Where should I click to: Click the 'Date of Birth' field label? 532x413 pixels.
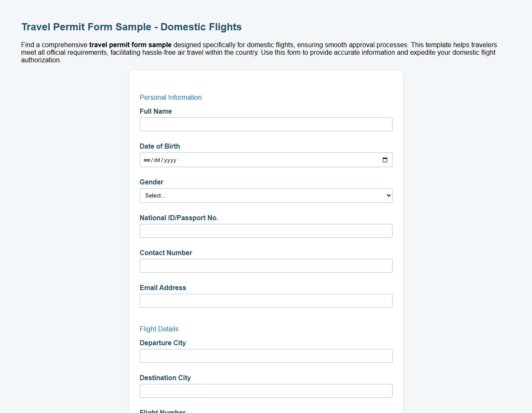tap(160, 146)
